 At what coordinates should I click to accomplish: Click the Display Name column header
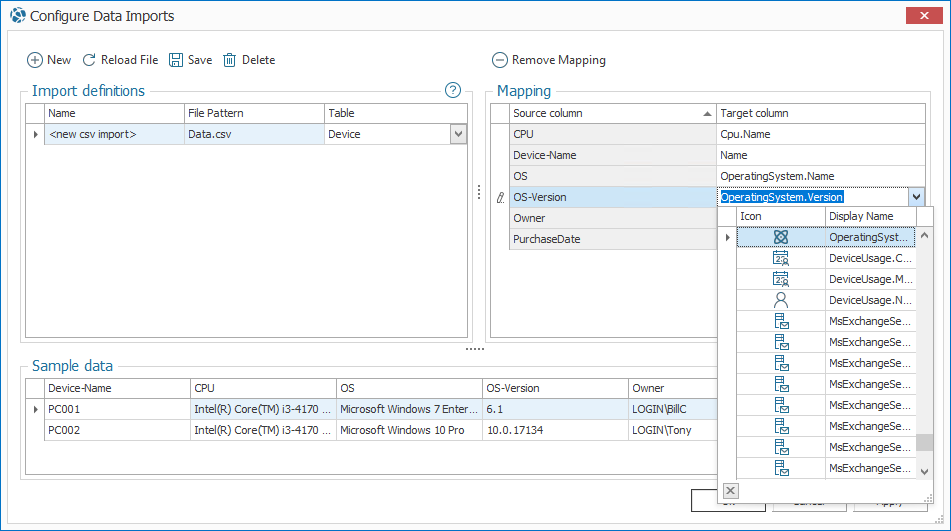pyautogui.click(x=870, y=216)
